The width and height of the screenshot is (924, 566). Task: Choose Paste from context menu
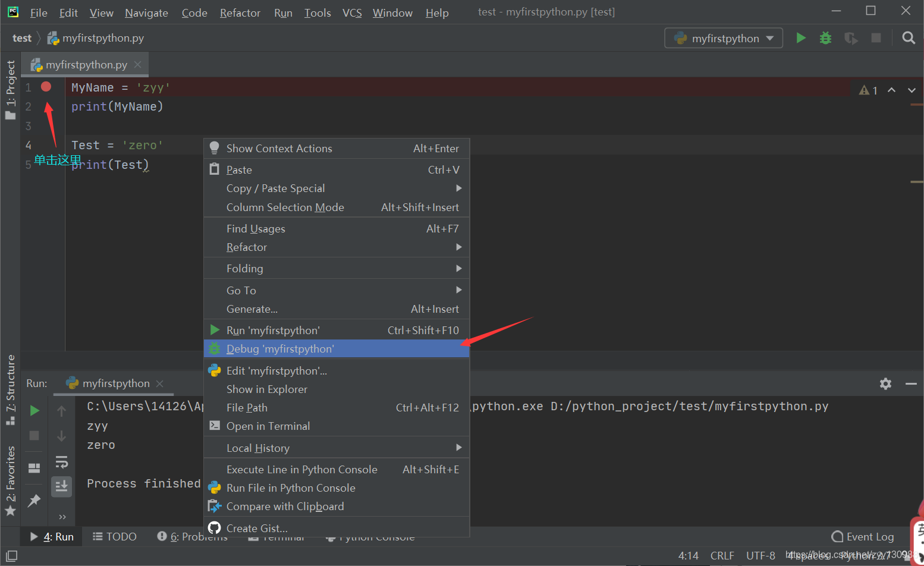pos(337,170)
